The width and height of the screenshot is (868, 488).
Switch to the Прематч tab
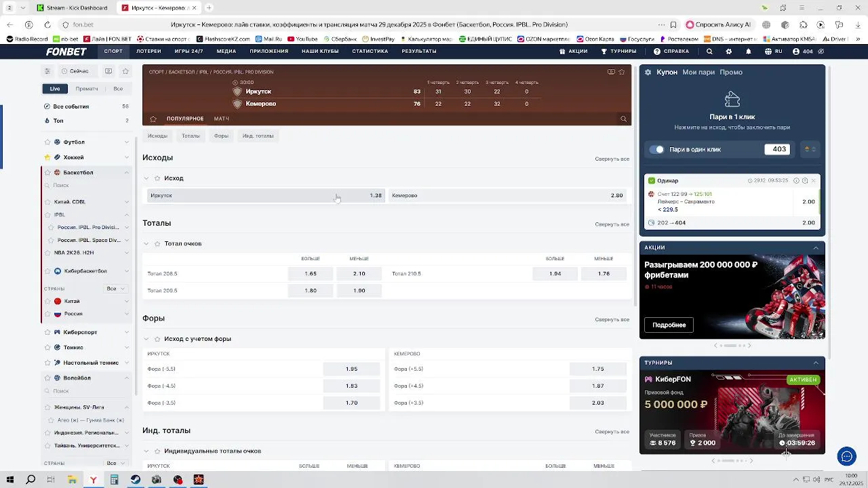pyautogui.click(x=87, y=89)
